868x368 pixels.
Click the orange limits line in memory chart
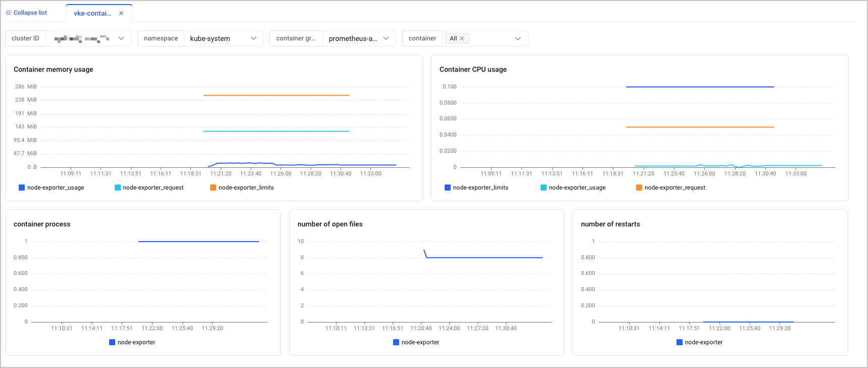click(276, 96)
